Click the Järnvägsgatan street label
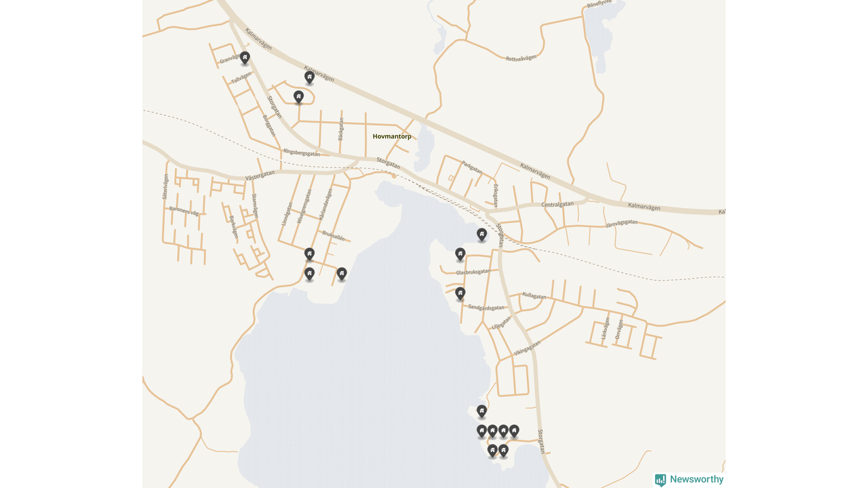Screen dimensions: 868x488 [x=621, y=222]
